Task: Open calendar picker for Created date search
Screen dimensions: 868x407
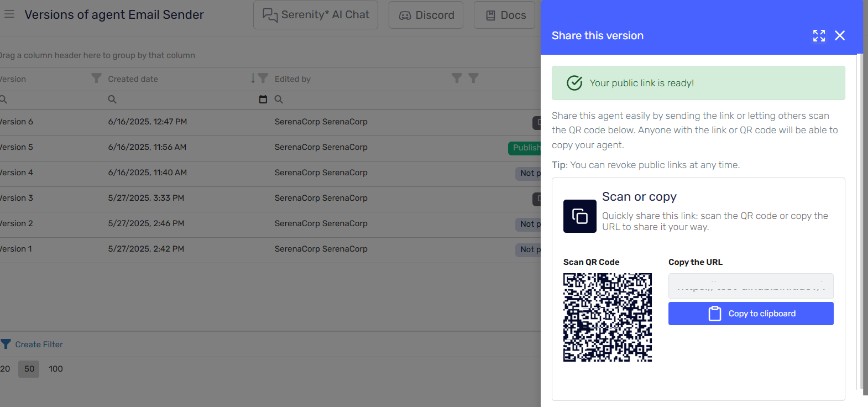Action: point(263,100)
